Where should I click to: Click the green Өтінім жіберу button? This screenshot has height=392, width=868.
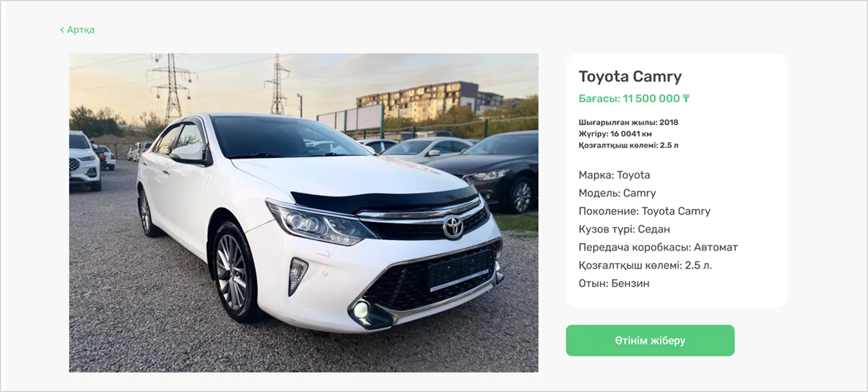[650, 340]
